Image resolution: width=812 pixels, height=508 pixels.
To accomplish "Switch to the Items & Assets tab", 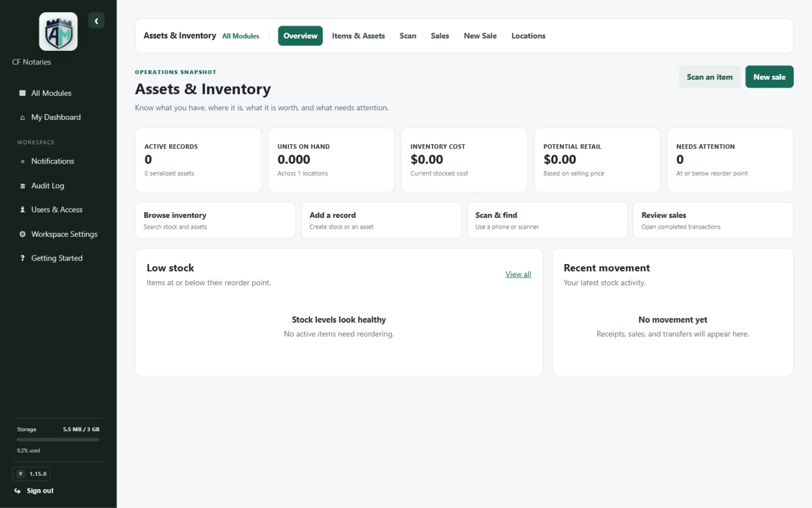I will coord(358,36).
